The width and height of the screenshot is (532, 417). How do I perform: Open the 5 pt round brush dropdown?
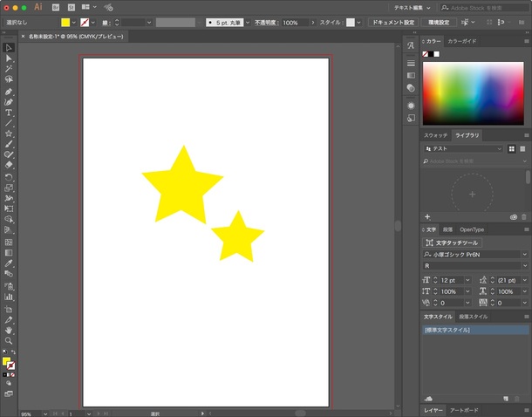(248, 23)
